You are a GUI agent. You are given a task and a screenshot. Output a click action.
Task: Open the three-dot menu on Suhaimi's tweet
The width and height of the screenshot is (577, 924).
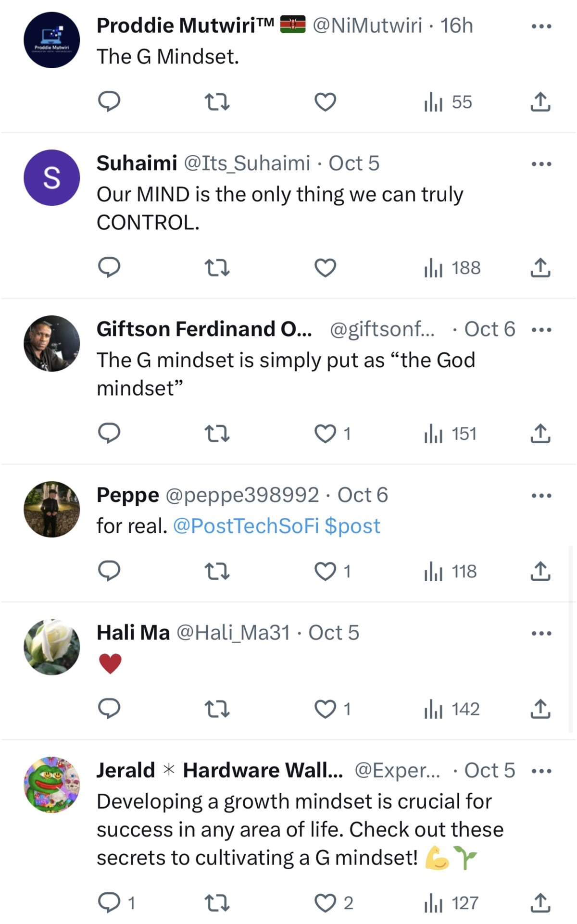[541, 163]
